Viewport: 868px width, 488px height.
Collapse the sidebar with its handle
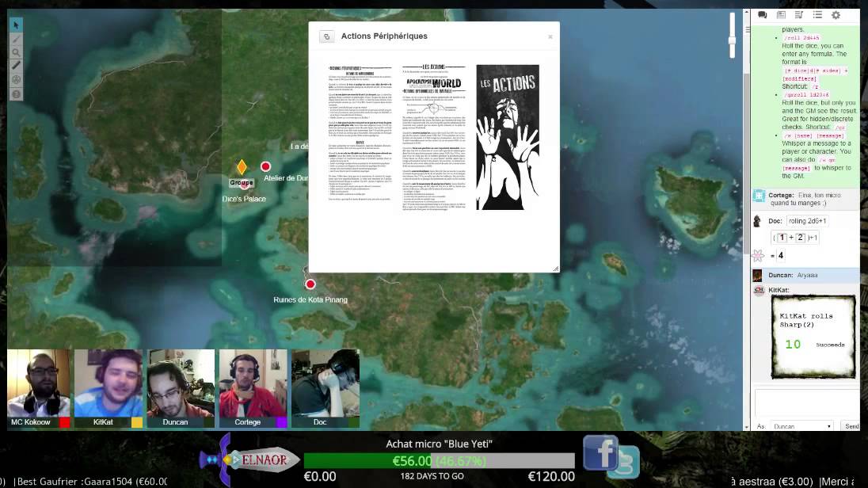(x=748, y=29)
